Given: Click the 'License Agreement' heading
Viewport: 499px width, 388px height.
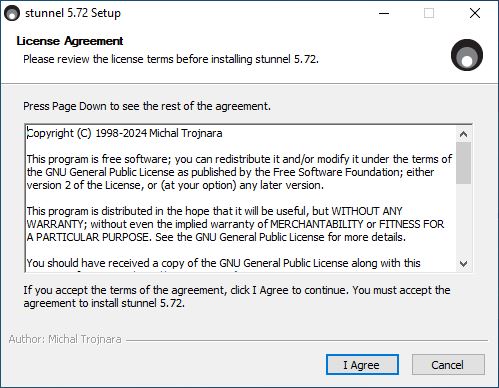Looking at the screenshot, I should 70,41.
